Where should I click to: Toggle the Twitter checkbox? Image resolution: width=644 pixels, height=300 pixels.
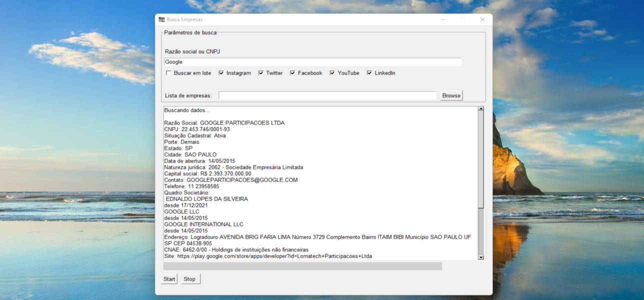[x=260, y=73]
